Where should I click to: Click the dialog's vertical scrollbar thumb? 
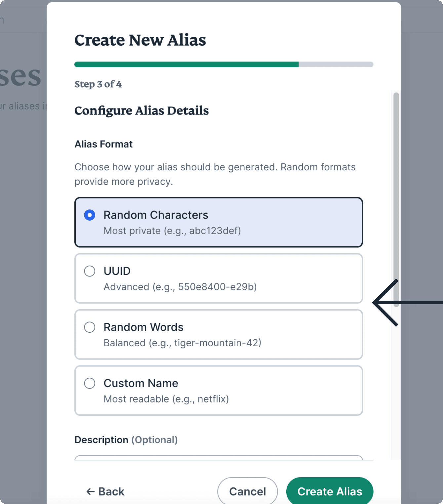(x=396, y=198)
